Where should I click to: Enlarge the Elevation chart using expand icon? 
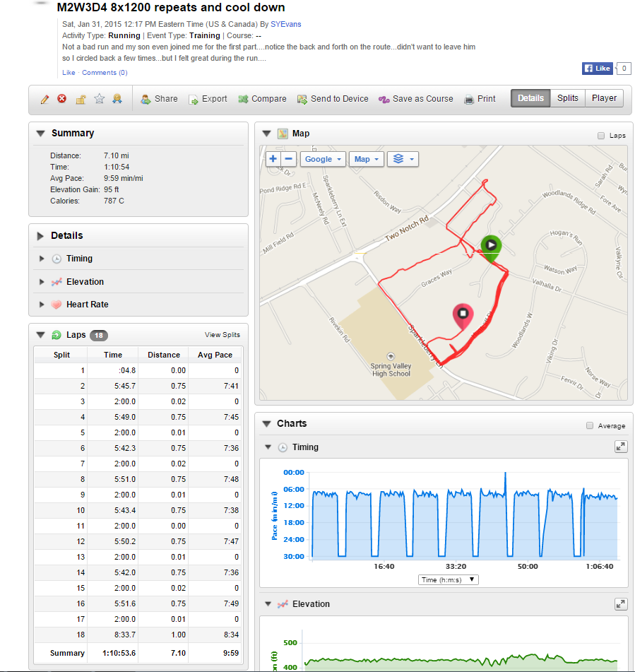(620, 603)
